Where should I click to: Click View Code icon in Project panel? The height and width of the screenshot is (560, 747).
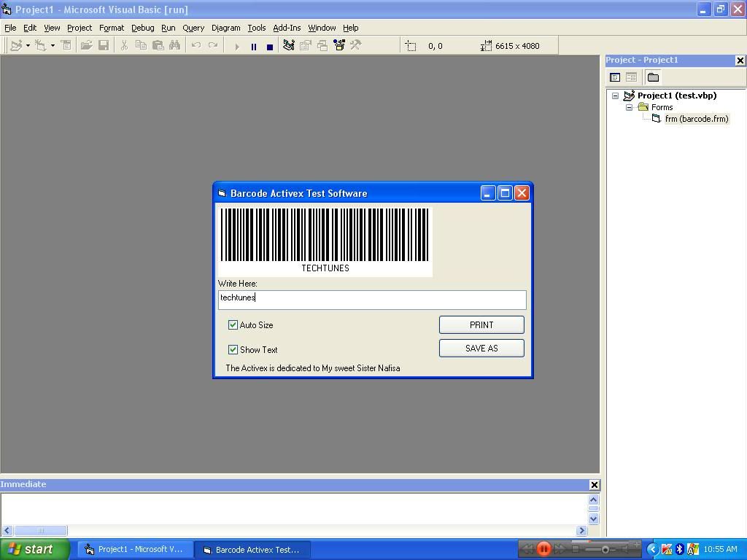pos(615,77)
